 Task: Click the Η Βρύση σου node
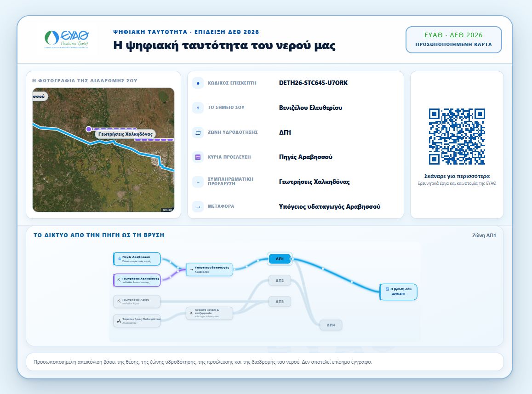[398, 291]
